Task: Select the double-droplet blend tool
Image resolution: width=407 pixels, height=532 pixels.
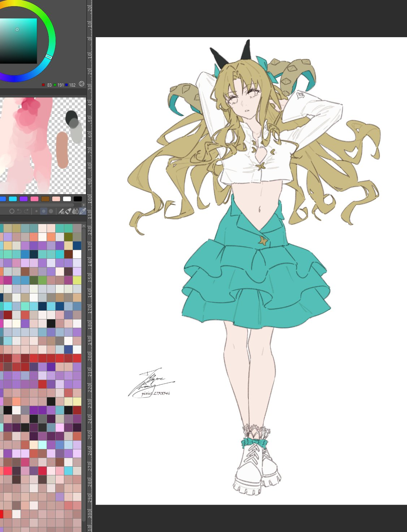Action: pos(75,211)
